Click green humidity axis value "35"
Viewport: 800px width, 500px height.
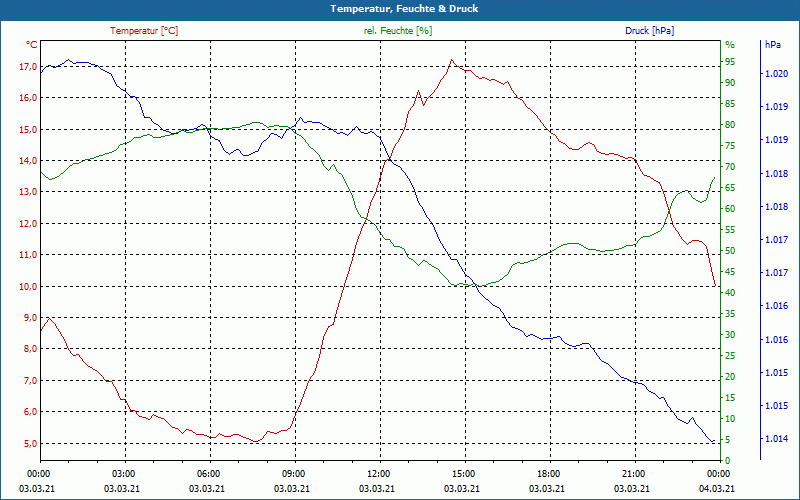click(x=730, y=314)
